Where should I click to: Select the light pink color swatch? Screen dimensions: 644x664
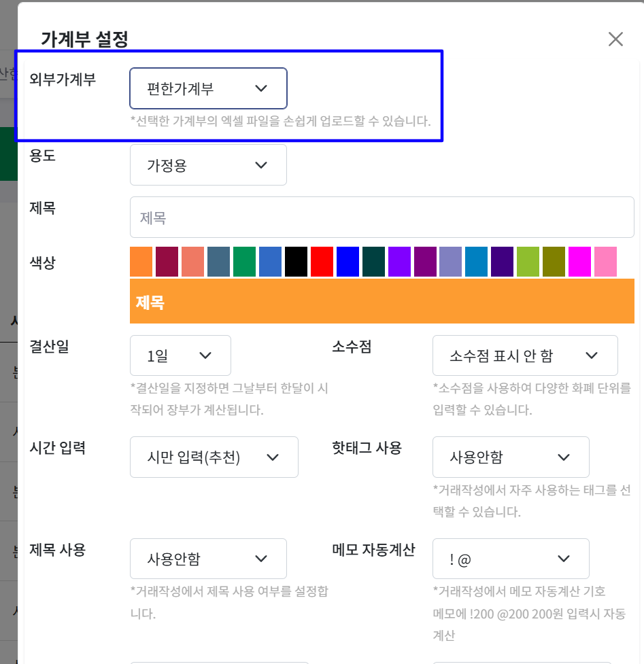point(605,262)
